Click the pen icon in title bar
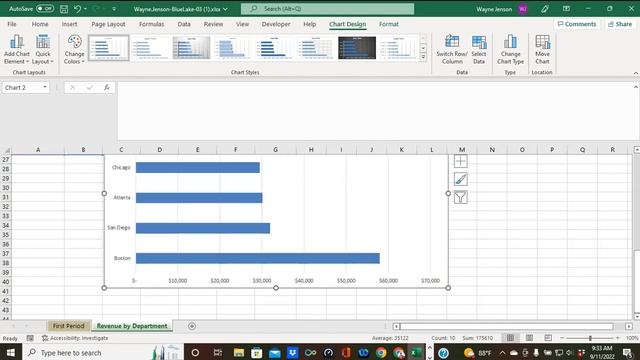The height and width of the screenshot is (360, 640). [545, 9]
